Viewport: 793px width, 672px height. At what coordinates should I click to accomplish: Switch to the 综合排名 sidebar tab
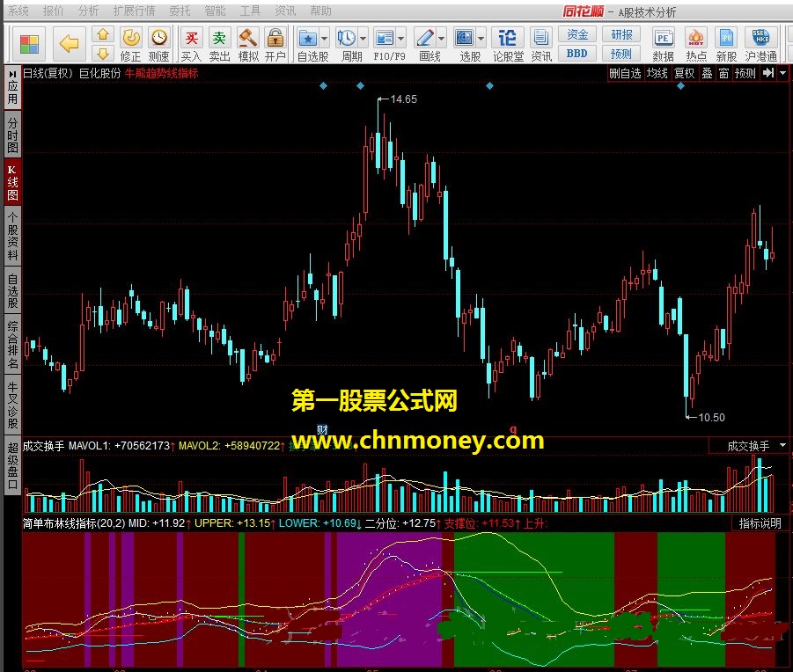coord(12,345)
